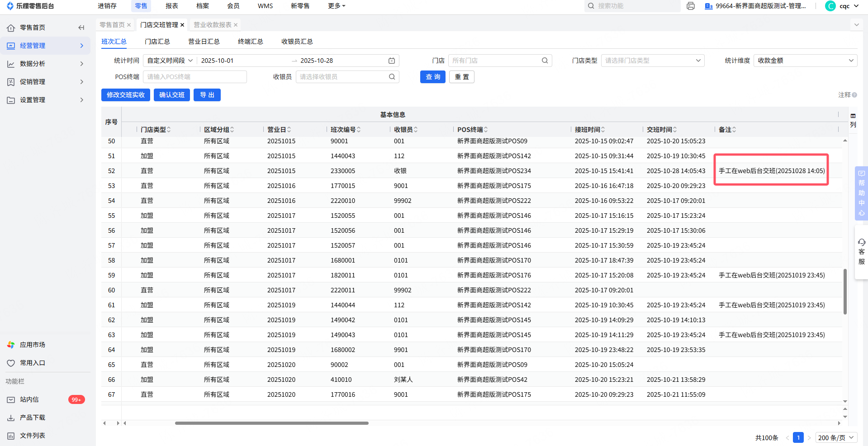The width and height of the screenshot is (868, 446).
Task: Click the 注释 help question icon
Action: tap(854, 95)
